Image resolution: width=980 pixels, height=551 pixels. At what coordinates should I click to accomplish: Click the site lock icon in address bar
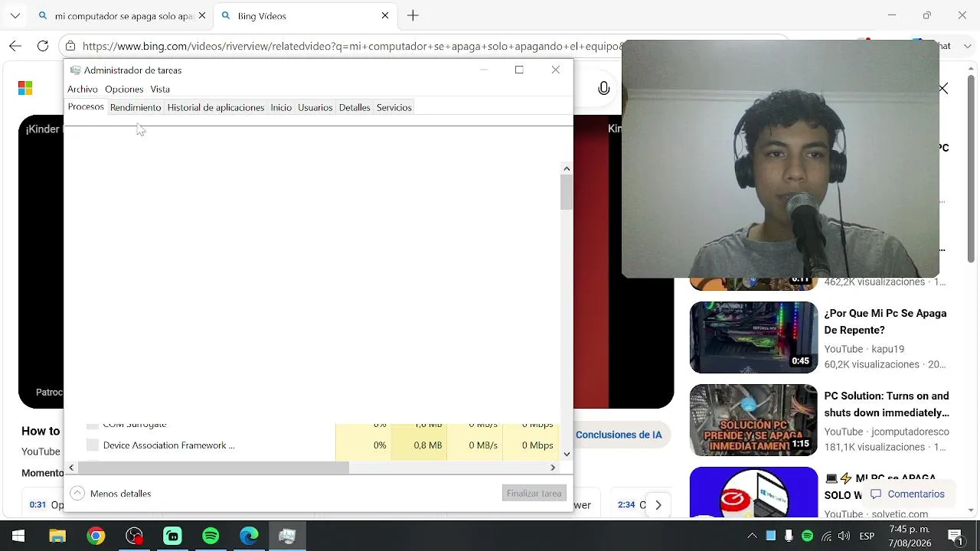point(70,46)
